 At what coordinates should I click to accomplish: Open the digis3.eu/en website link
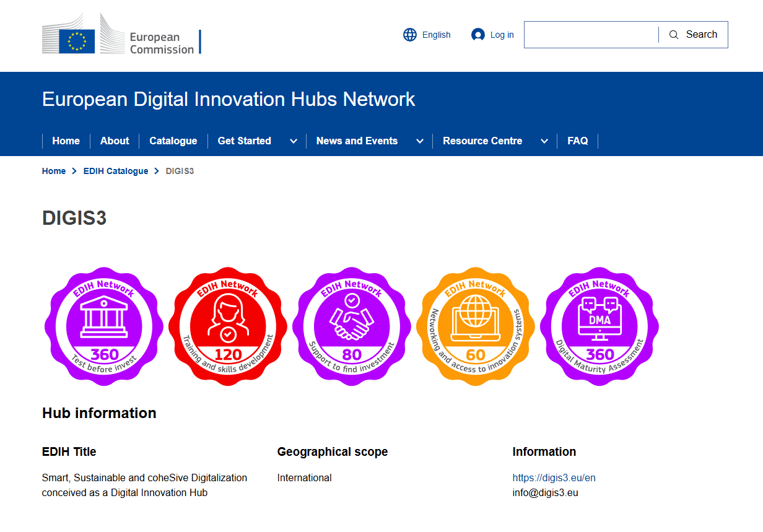coord(554,477)
